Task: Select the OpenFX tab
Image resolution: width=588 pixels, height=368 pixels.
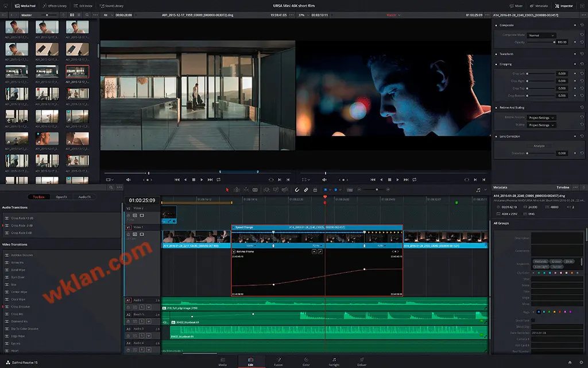Action: (x=61, y=197)
